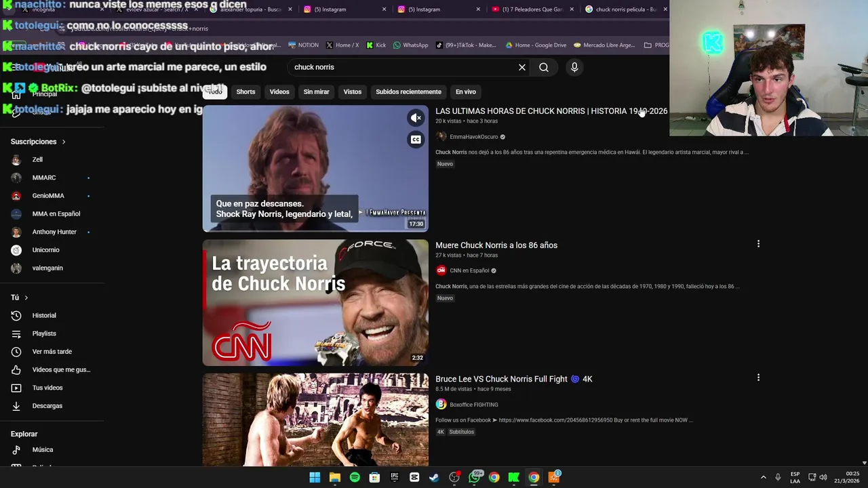
Task: Expand the Tú section chevron
Action: tap(26, 298)
